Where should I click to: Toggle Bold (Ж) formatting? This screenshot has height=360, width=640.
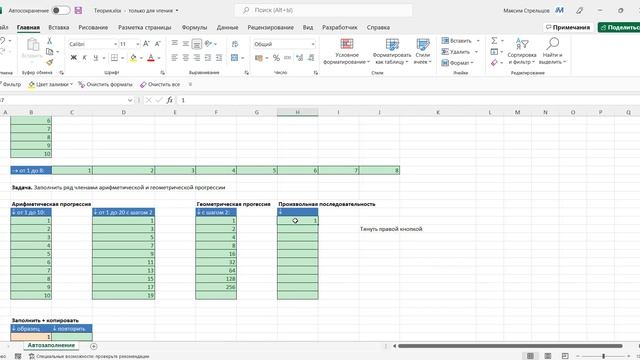point(73,58)
